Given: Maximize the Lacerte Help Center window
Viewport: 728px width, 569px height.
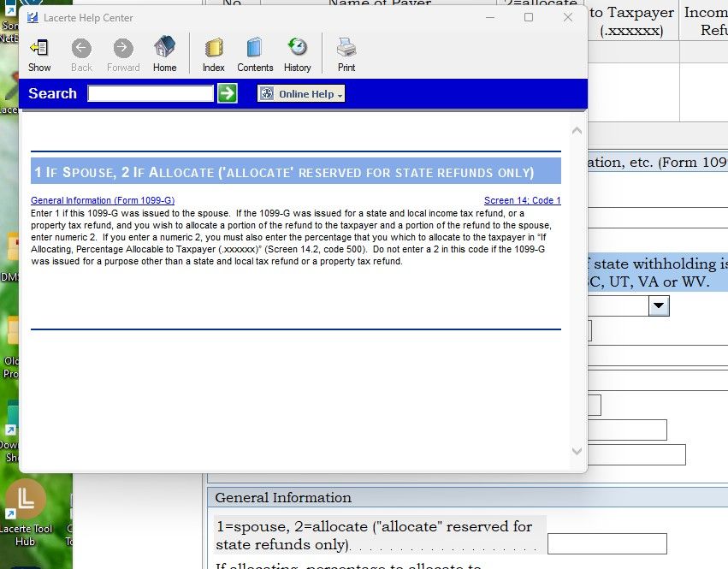Looking at the screenshot, I should click(529, 17).
